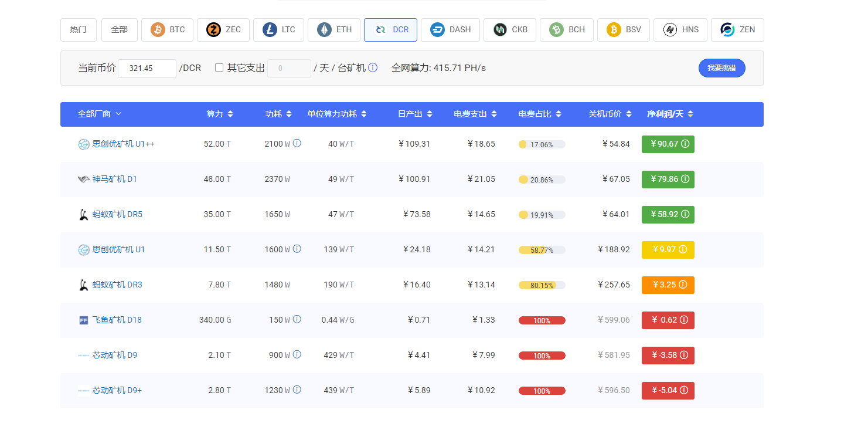Select the ETH coin tab

pyautogui.click(x=334, y=30)
